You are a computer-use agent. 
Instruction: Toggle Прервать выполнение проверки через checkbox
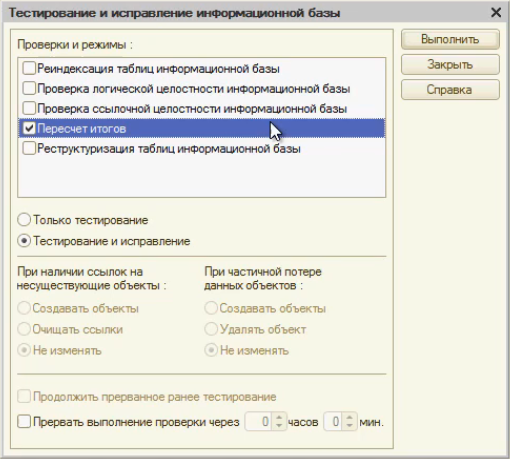click(24, 422)
